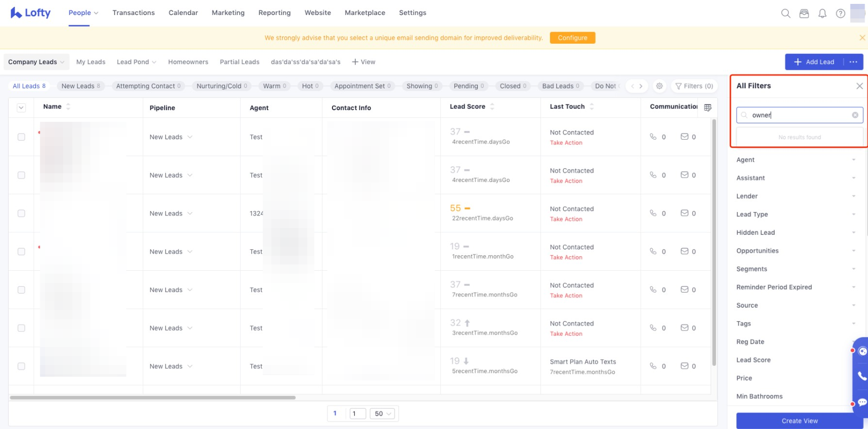Image resolution: width=868 pixels, height=429 pixels.
Task: Switch to the My Leads tab
Action: click(x=91, y=62)
